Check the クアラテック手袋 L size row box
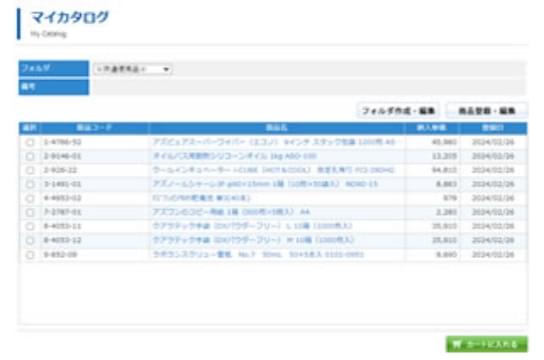The height and width of the screenshot is (360, 544). 30,226
